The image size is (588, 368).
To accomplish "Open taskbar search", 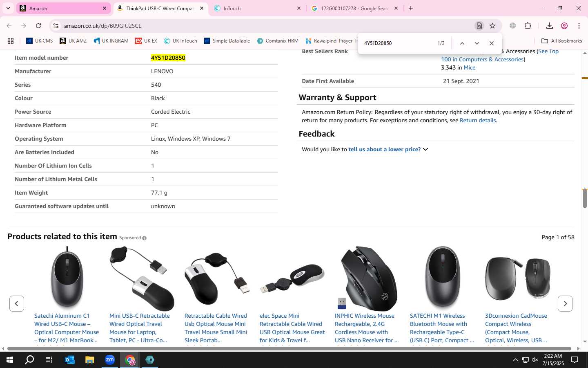I will pos(29,360).
